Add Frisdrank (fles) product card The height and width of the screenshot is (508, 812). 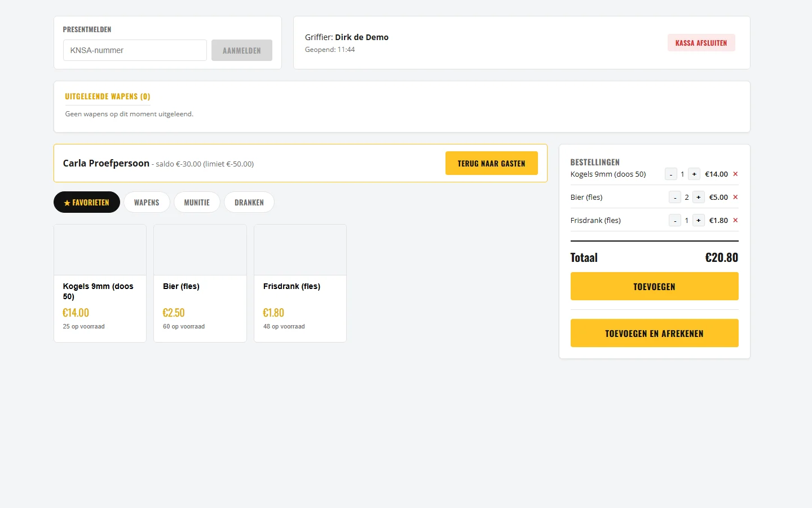pos(300,283)
